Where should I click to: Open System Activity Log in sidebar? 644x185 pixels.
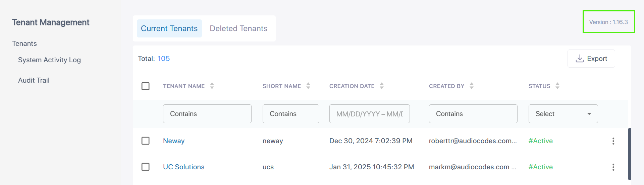pos(49,60)
